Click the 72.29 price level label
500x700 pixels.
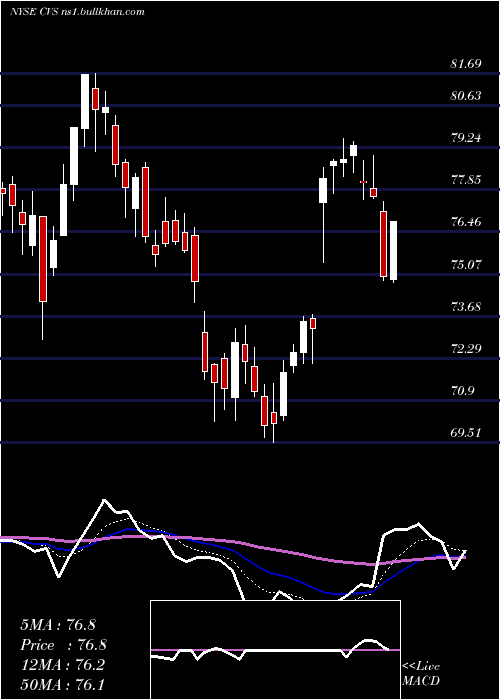pyautogui.click(x=466, y=348)
